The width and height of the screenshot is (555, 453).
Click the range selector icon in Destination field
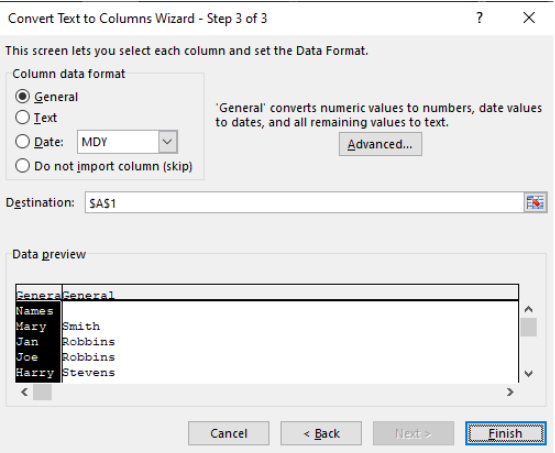point(535,203)
